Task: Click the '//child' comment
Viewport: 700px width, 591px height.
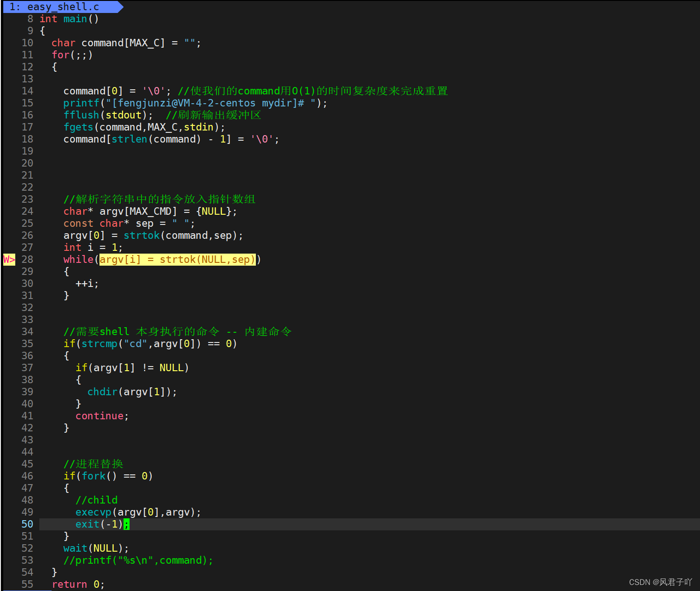Action: point(96,500)
